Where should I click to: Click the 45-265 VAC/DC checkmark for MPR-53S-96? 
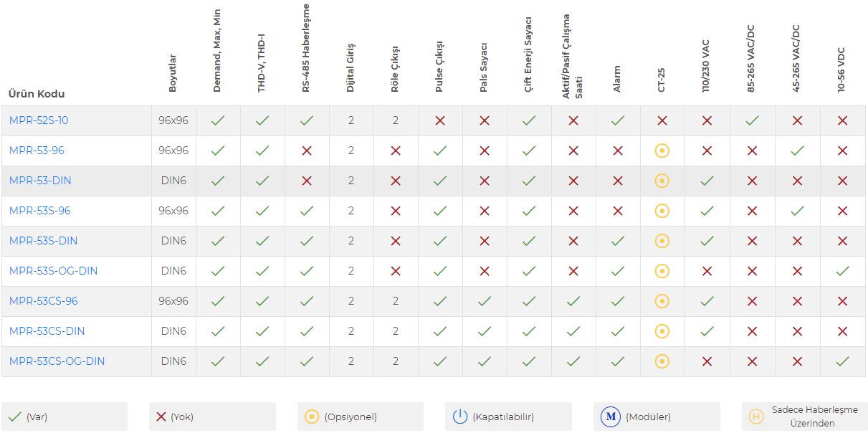tap(797, 211)
